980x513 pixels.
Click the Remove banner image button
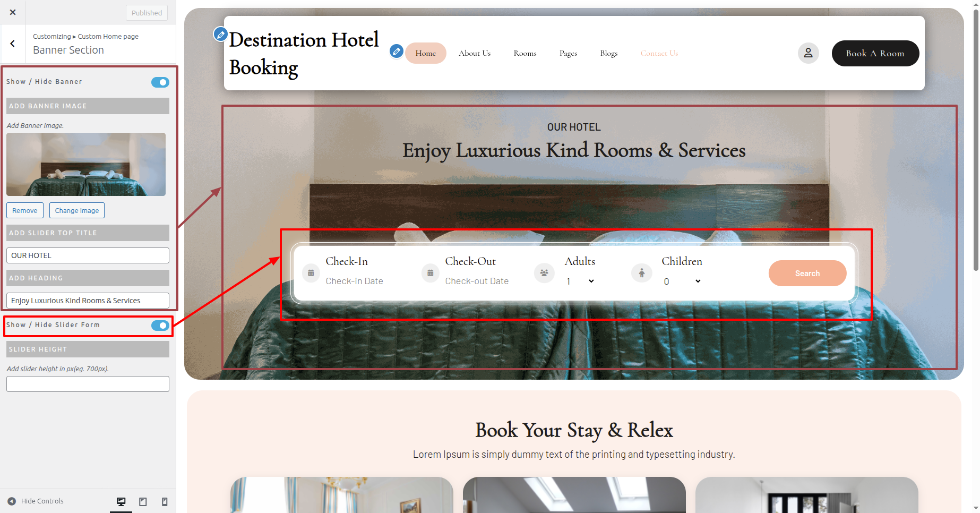(25, 210)
